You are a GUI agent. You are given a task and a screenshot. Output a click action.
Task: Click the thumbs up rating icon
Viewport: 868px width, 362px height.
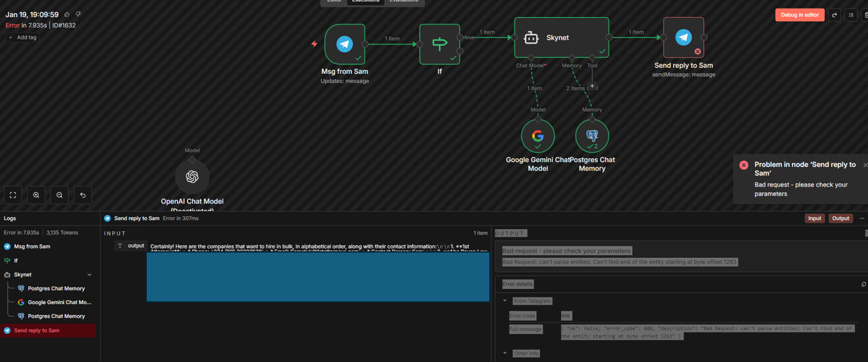pos(67,15)
